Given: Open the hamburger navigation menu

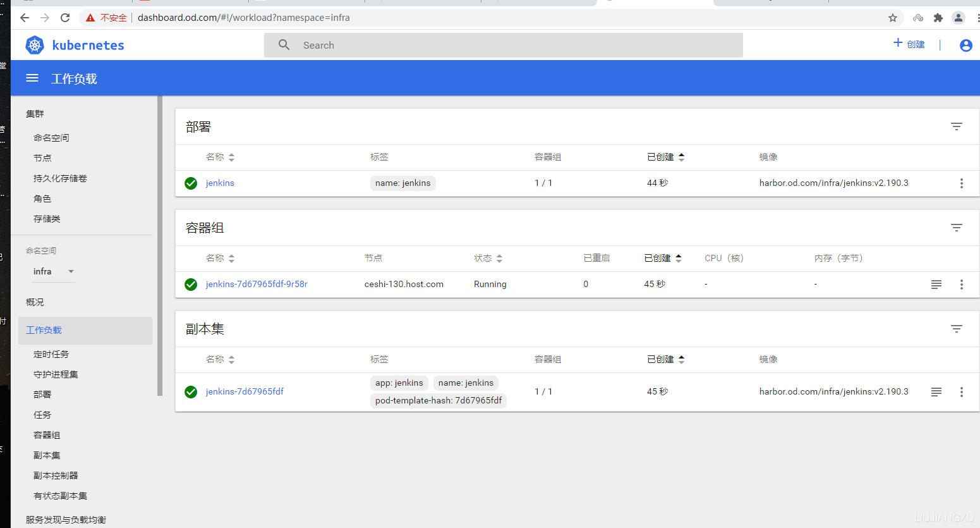Looking at the screenshot, I should (32, 78).
